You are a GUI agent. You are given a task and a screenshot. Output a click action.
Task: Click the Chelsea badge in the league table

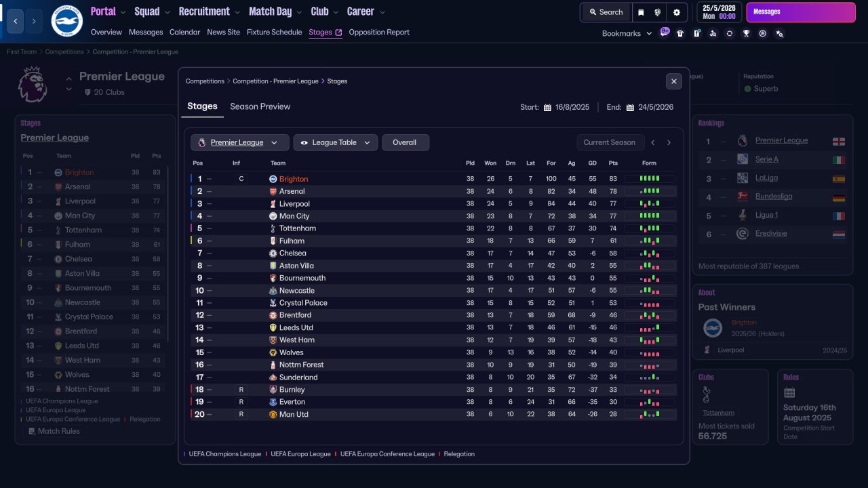coord(273,253)
